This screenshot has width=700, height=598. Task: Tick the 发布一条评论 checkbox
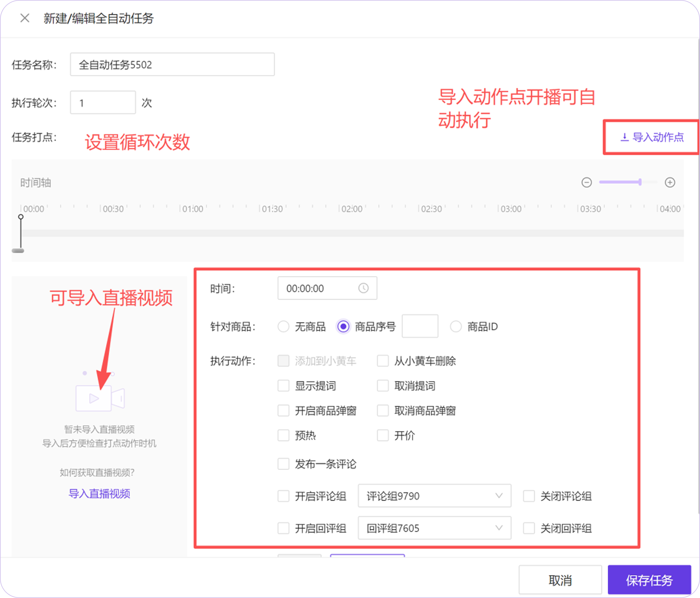[283, 464]
